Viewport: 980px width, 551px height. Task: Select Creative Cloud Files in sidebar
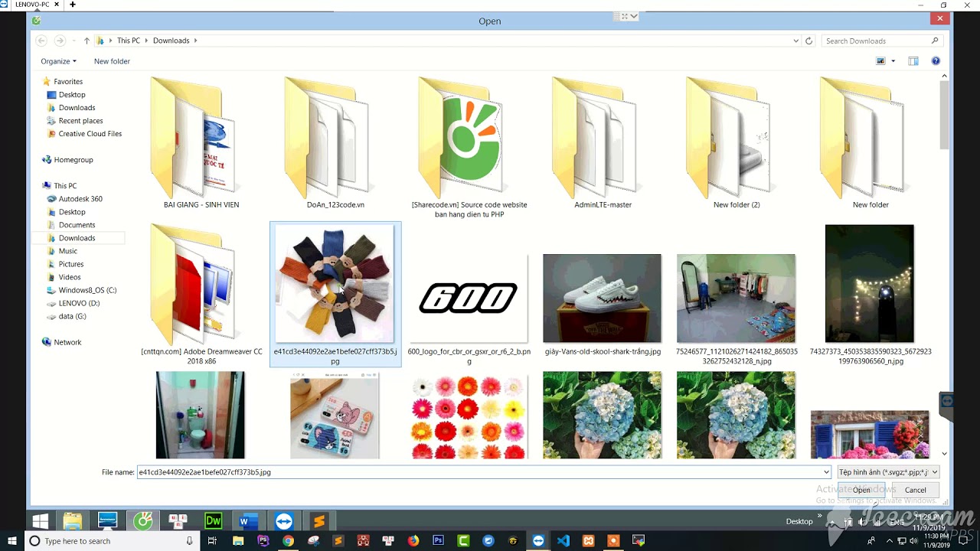pos(90,134)
